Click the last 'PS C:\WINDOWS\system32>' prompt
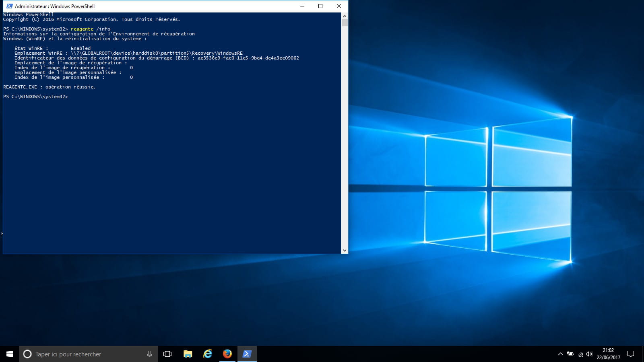This screenshot has height=362, width=644. point(35,97)
